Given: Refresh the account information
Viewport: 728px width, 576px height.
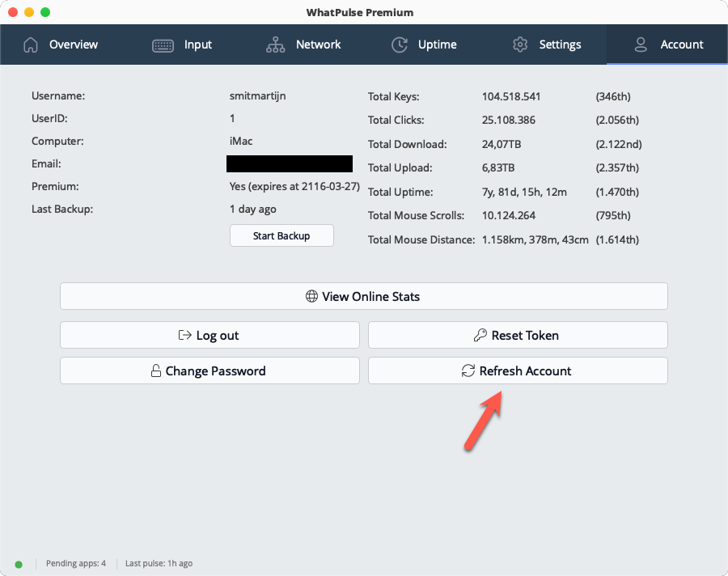Looking at the screenshot, I should [x=518, y=371].
